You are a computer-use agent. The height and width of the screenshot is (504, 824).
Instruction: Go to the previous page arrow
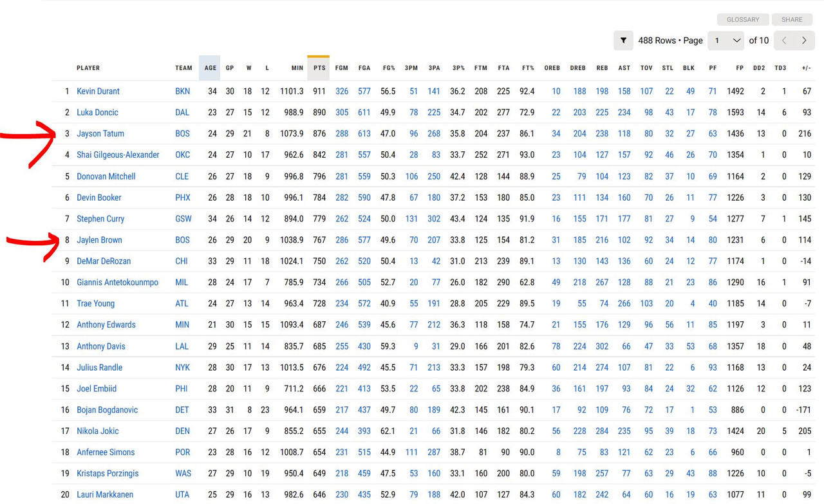[784, 41]
